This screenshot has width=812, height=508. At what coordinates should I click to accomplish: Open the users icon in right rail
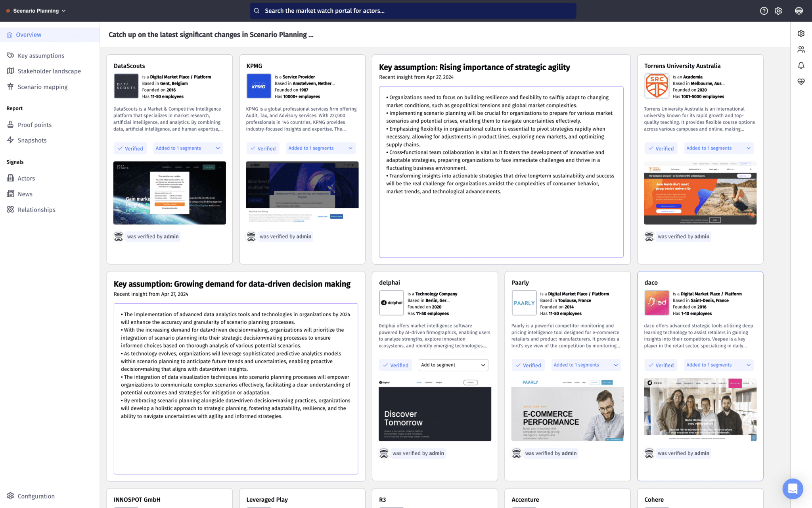tap(801, 50)
